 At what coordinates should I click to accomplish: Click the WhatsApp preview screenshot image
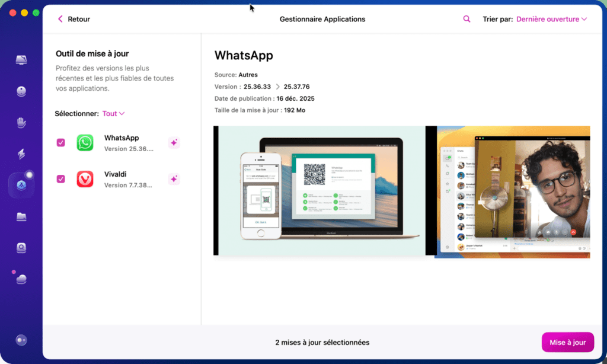402,192
